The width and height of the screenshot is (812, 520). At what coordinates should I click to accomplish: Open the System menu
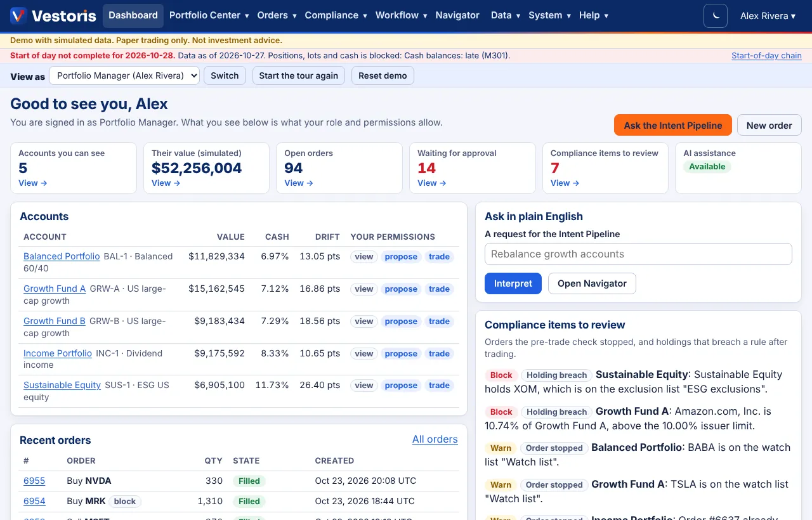pos(550,16)
